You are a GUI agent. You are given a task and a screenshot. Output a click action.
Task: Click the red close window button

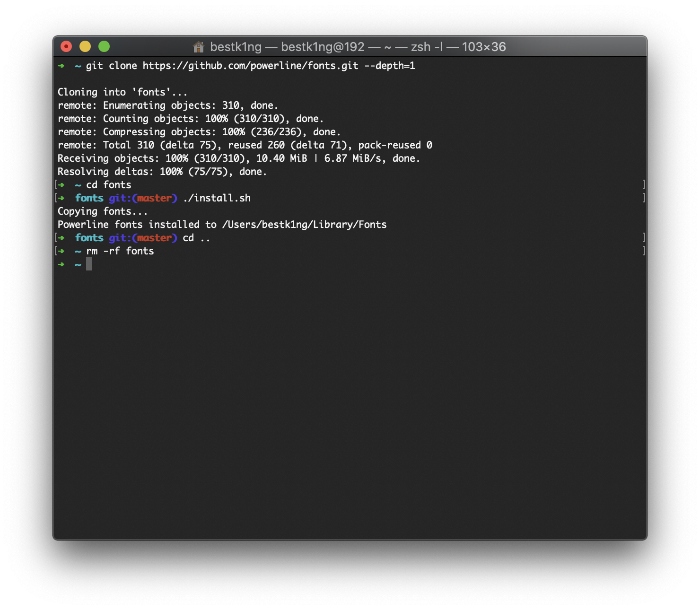pyautogui.click(x=66, y=46)
